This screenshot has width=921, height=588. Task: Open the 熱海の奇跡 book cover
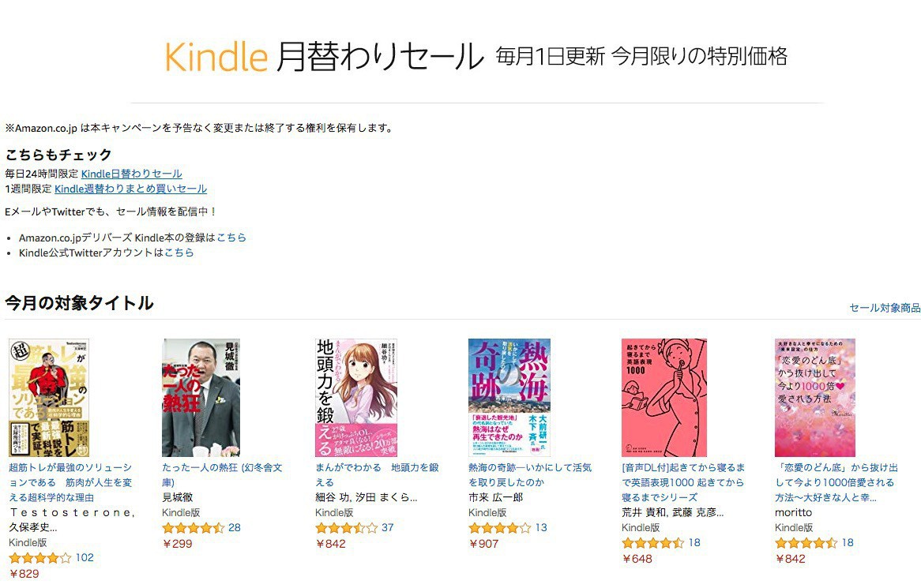coord(509,398)
